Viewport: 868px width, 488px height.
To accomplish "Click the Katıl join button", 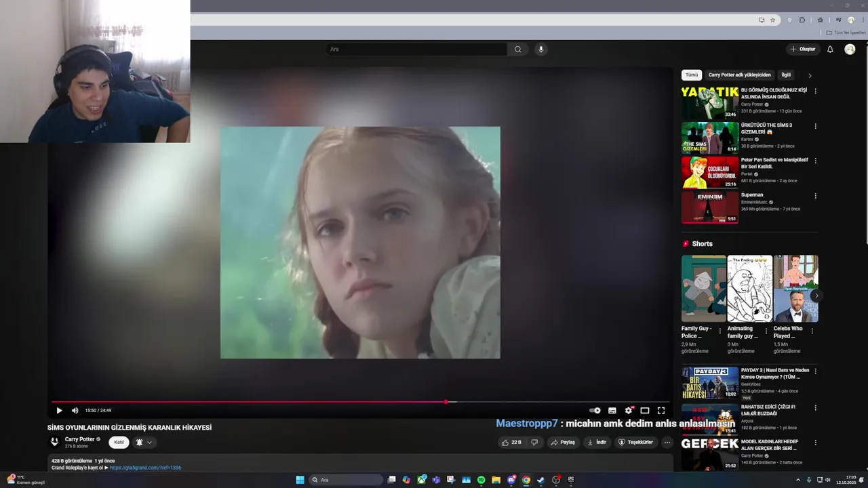I will click(x=119, y=443).
